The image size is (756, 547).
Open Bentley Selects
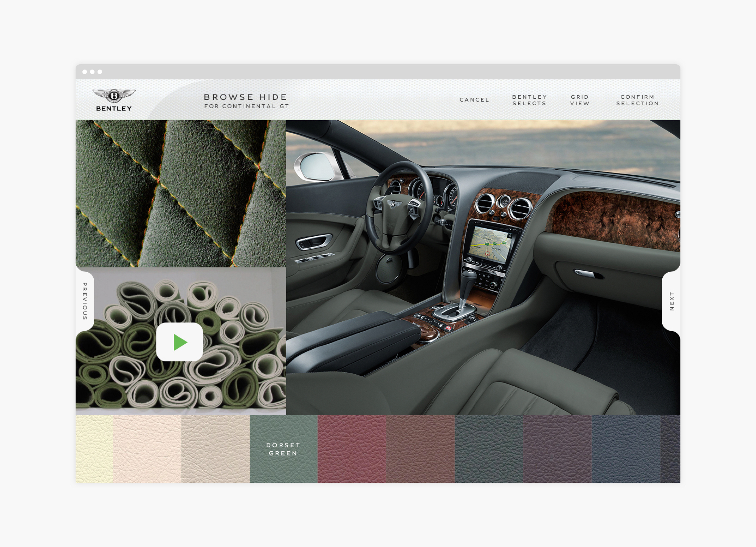(x=529, y=100)
